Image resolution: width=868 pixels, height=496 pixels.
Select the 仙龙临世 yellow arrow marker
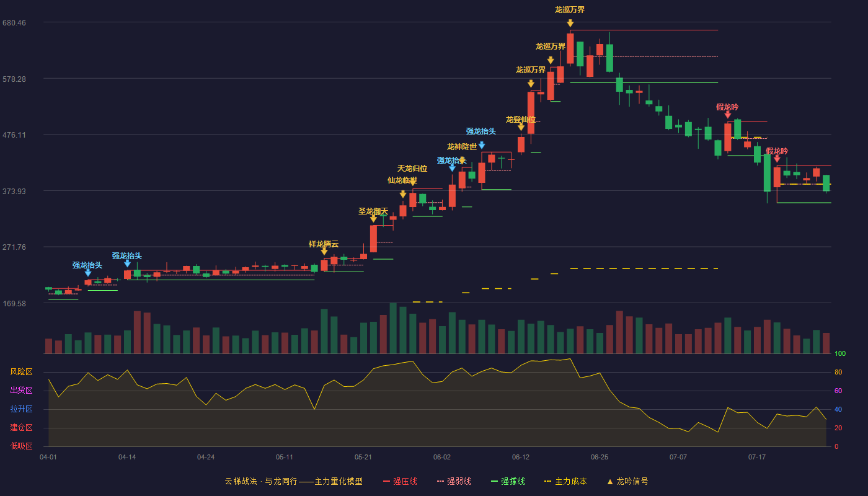tap(403, 194)
